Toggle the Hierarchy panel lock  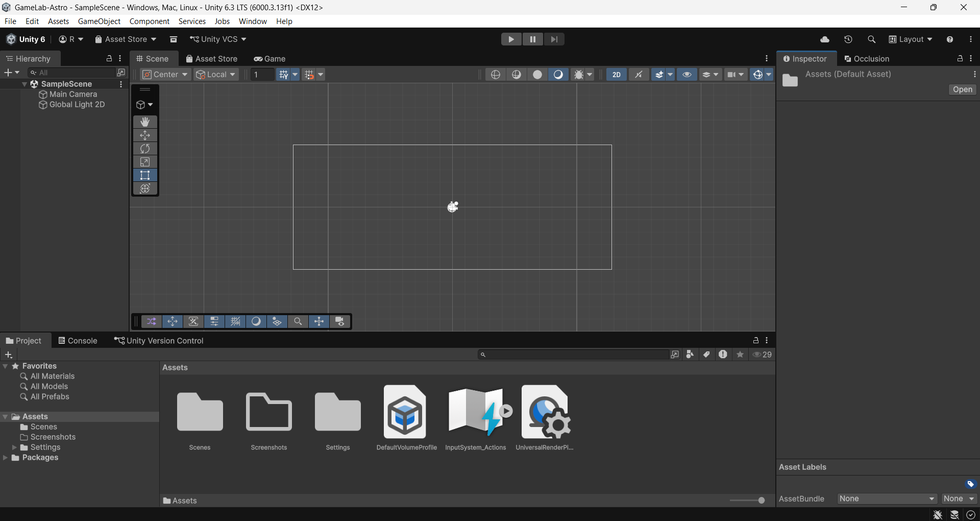(109, 59)
